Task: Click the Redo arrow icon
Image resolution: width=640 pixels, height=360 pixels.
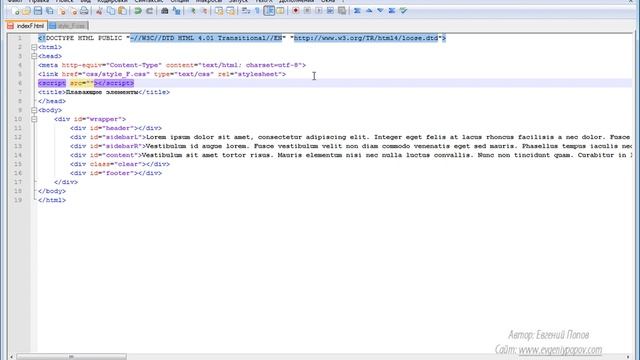Action: [x=149, y=11]
